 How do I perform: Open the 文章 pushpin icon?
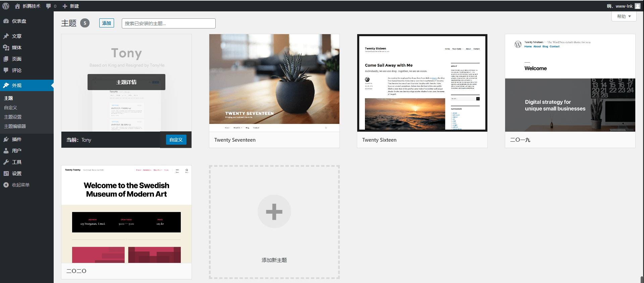(6, 36)
